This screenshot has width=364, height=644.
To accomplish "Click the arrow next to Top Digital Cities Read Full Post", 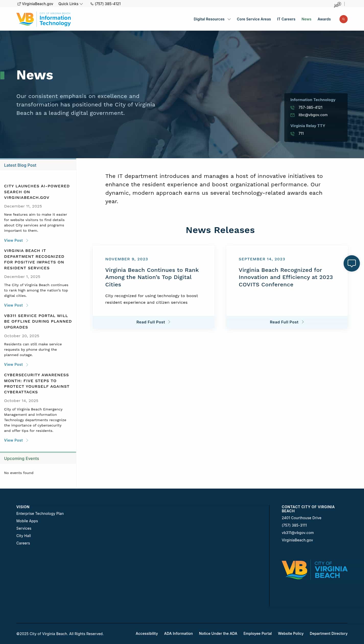I will 169,322.
